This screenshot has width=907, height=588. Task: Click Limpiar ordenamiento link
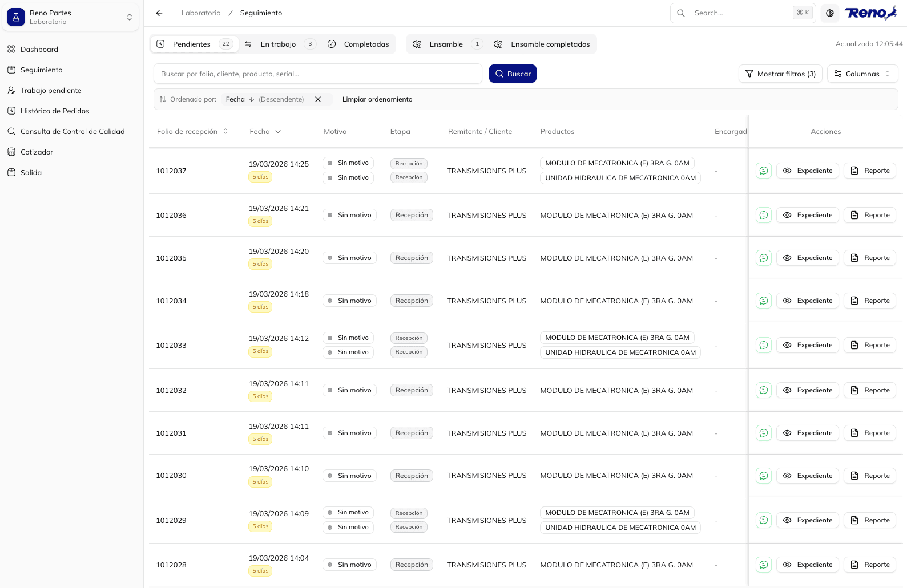(x=377, y=99)
